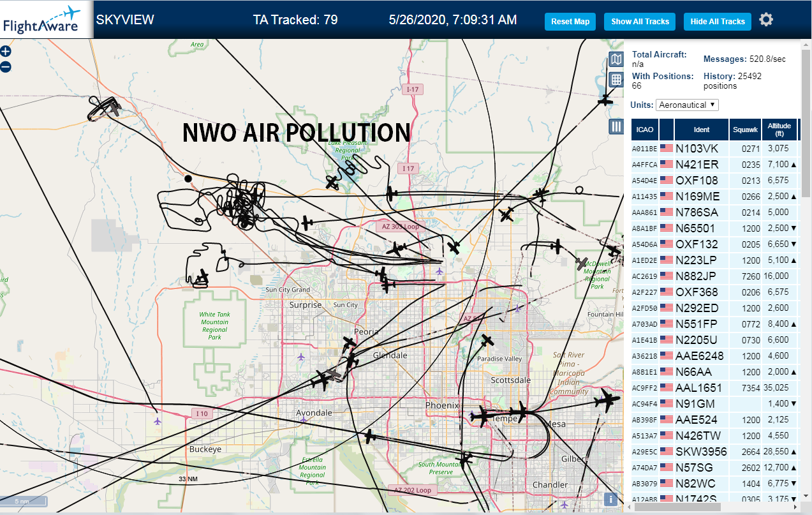
Task: Select the OXF368 aircraft row
Action: click(714, 292)
